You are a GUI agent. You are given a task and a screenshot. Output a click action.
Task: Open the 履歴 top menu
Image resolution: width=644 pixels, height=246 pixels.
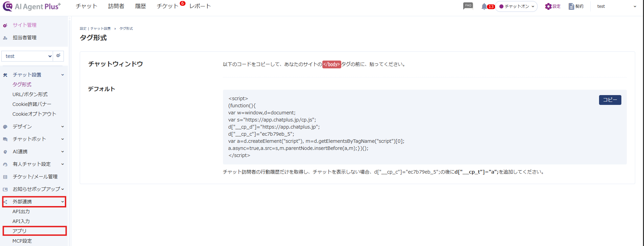point(141,6)
